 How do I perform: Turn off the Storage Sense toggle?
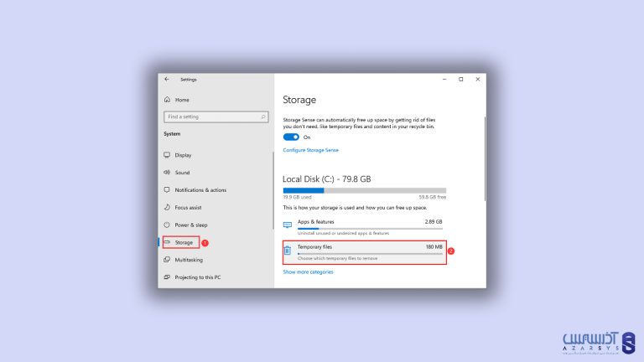[291, 137]
